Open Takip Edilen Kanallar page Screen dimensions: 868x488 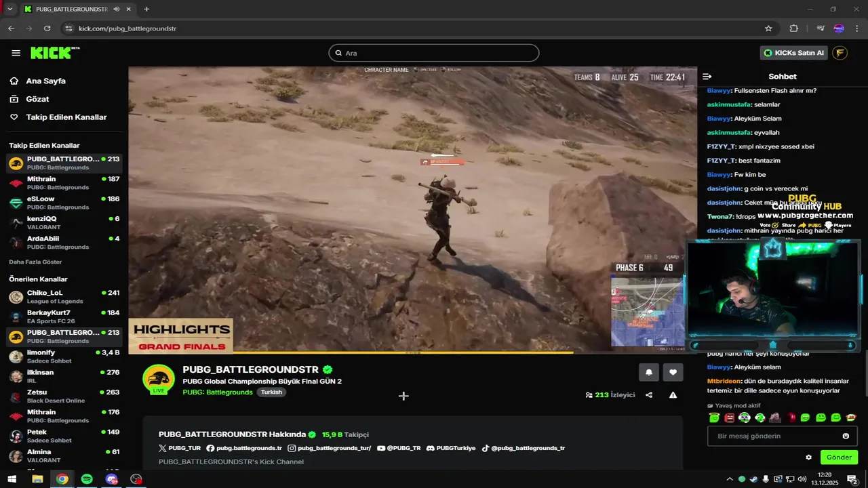pos(58,117)
